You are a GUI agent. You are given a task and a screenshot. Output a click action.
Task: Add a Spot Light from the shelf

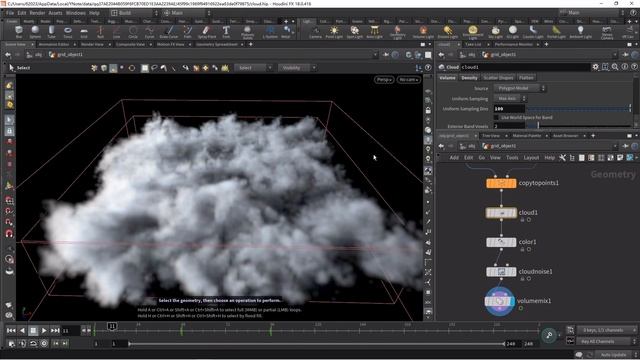click(x=354, y=31)
